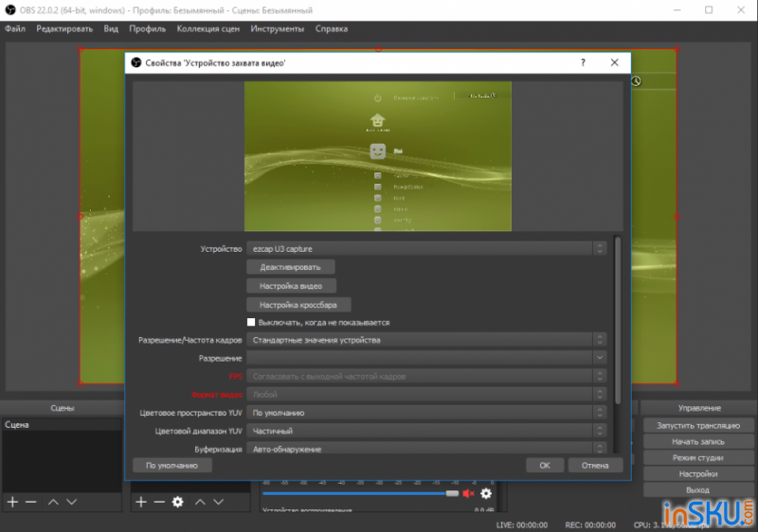Screen dimensions: 758x532
Task: Click the video preview in Properties dialog
Action: point(377,156)
